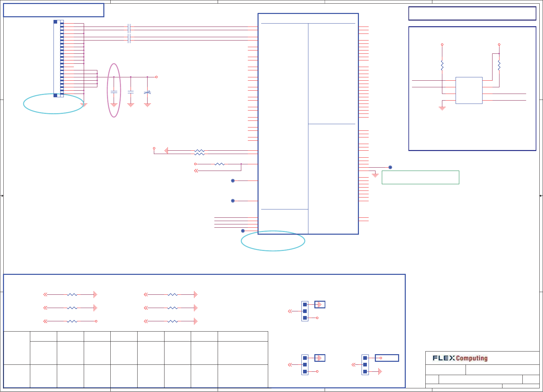This screenshot has width=543, height=392.
Task: Select the ground symbol beneath the tall connector
Action: [84, 105]
